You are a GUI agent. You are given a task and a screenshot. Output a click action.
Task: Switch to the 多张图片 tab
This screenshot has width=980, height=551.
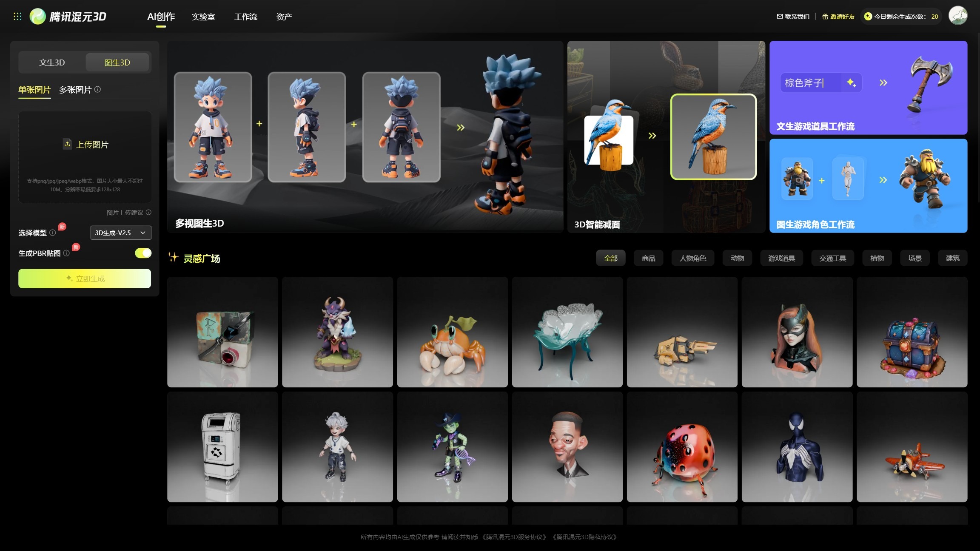[x=75, y=90]
